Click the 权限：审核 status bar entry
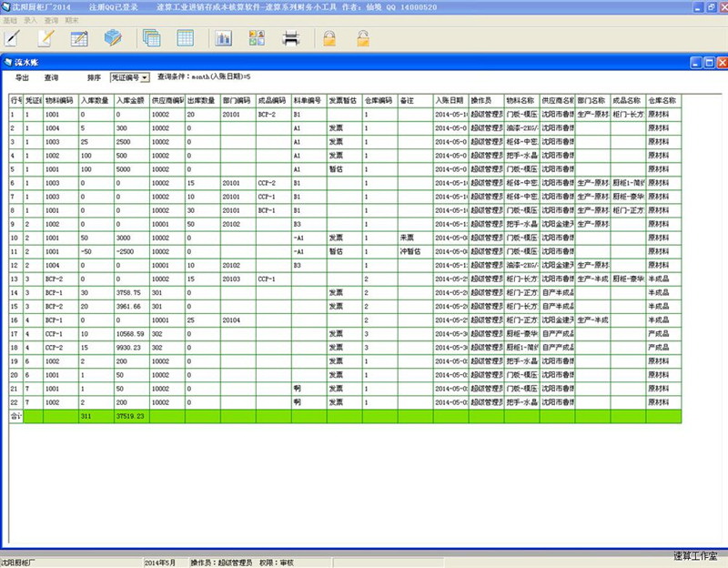Image resolution: width=728 pixels, height=568 pixels. click(x=277, y=563)
